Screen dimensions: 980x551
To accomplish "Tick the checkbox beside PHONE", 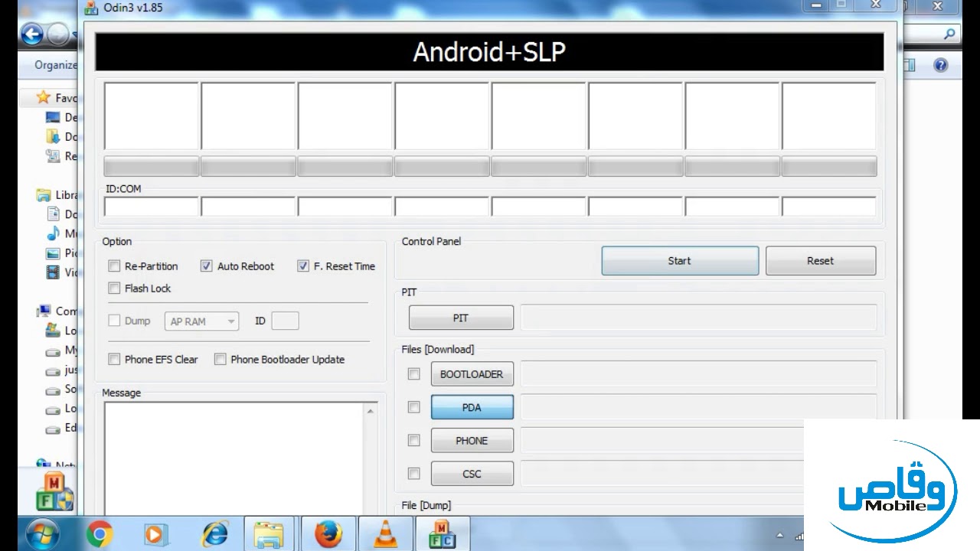I will [414, 440].
